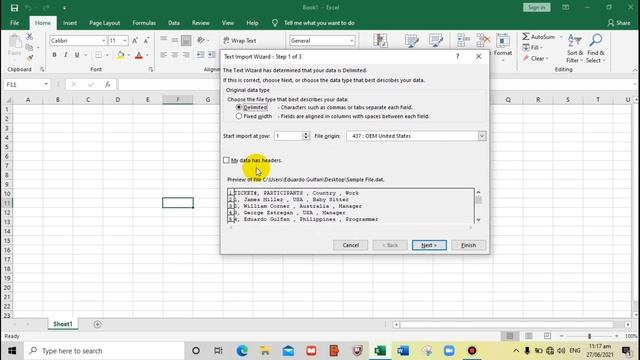This screenshot has height=360, width=640.
Task: Switch to the Page Layout tab
Action: 104,23
